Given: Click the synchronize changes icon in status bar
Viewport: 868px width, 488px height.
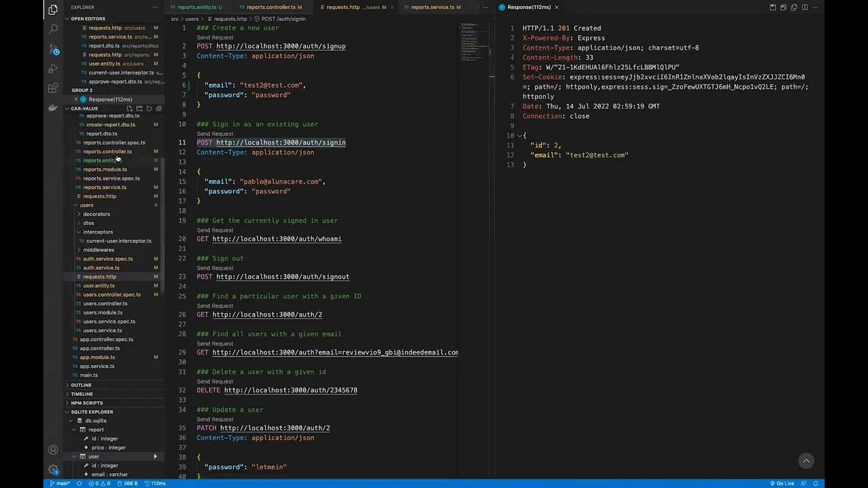Looking at the screenshot, I should click(x=79, y=483).
